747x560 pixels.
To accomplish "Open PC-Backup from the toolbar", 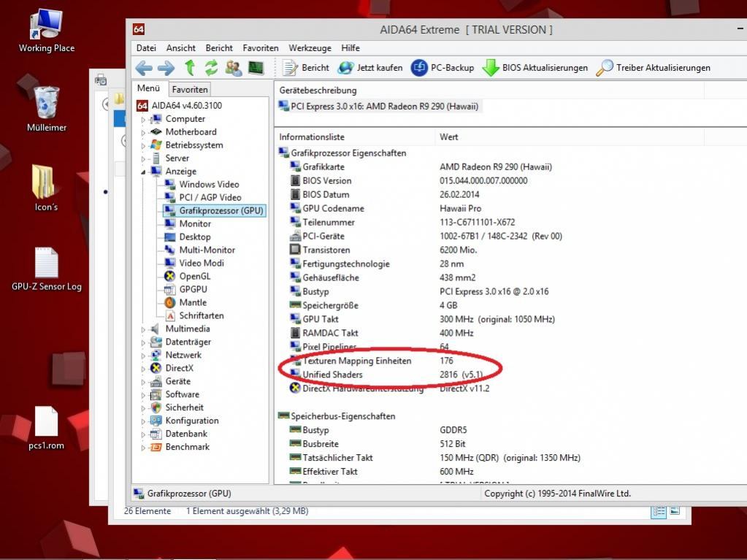I will tap(443, 68).
